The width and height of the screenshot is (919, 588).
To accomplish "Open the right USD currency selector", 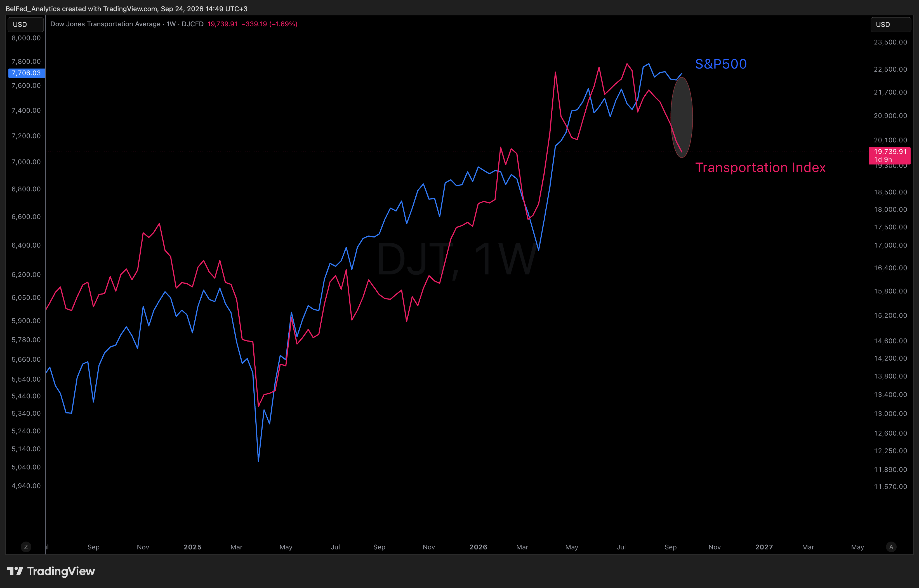I will pyautogui.click(x=891, y=24).
